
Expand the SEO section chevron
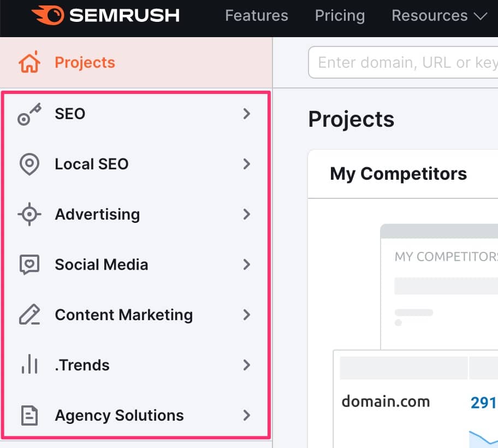coord(247,114)
